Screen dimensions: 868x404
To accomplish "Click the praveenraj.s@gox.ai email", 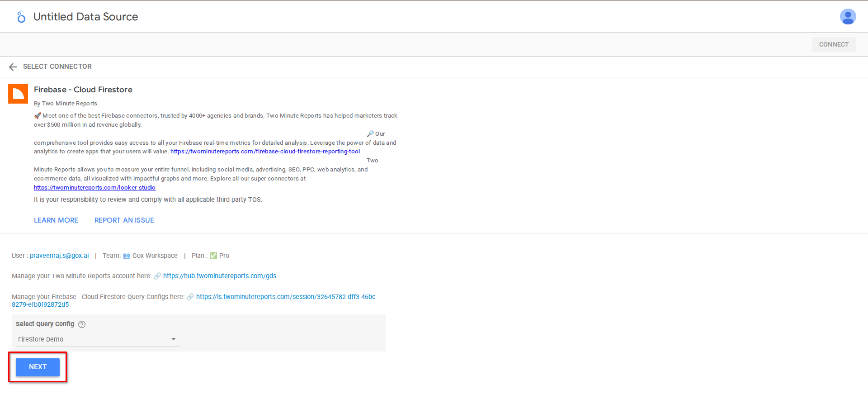I will [x=59, y=256].
